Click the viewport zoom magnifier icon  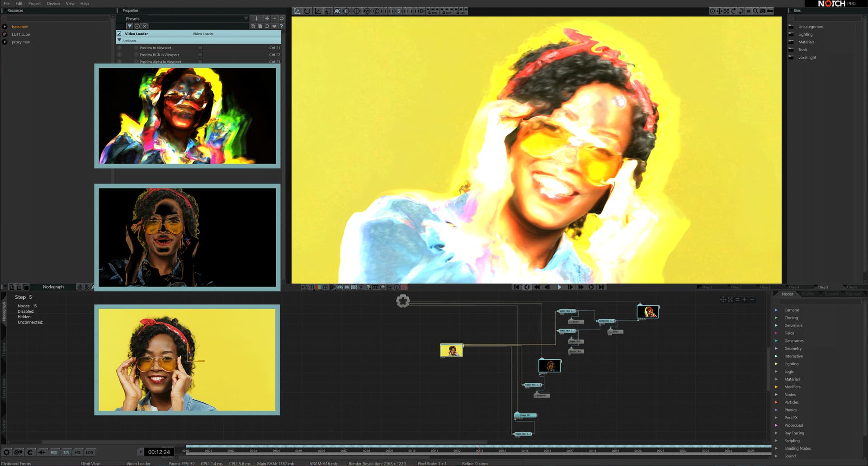[755, 11]
